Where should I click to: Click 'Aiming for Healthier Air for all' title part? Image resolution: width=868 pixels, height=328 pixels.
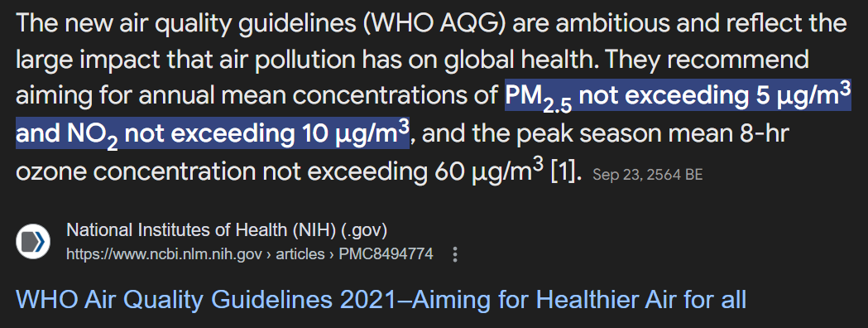tap(573, 299)
